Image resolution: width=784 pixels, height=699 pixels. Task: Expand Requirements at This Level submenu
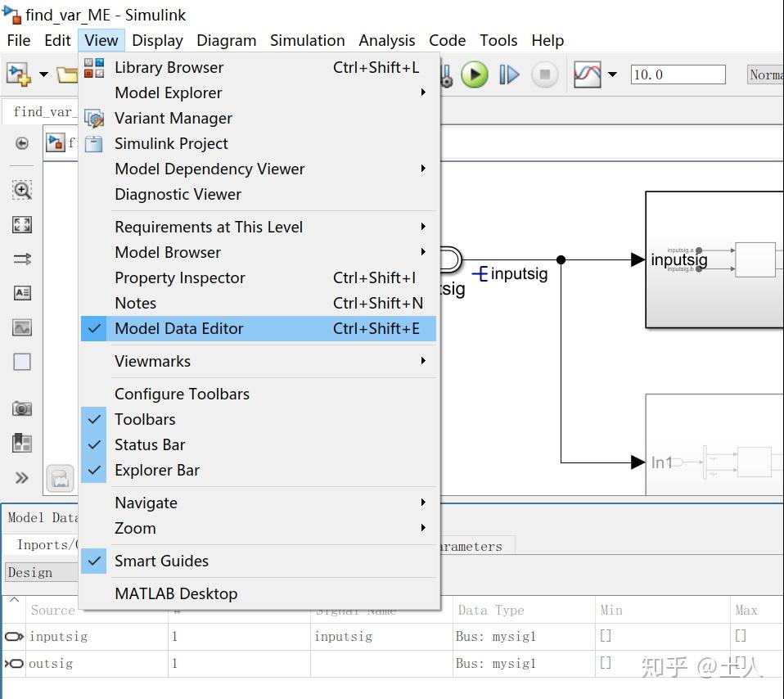point(259,227)
